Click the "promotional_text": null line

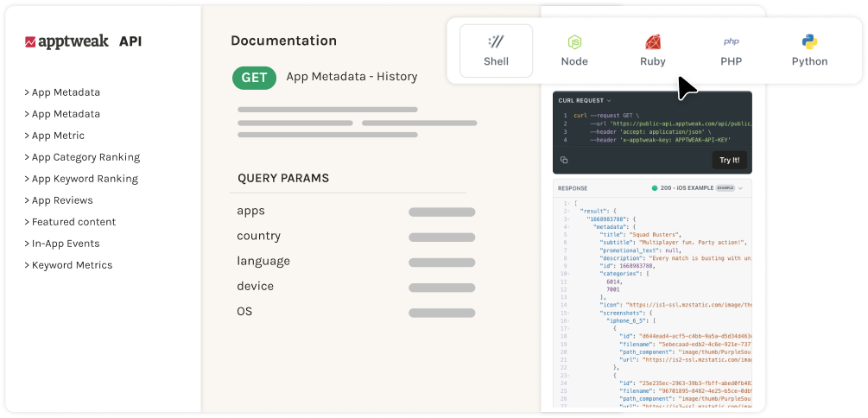pyautogui.click(x=643, y=250)
